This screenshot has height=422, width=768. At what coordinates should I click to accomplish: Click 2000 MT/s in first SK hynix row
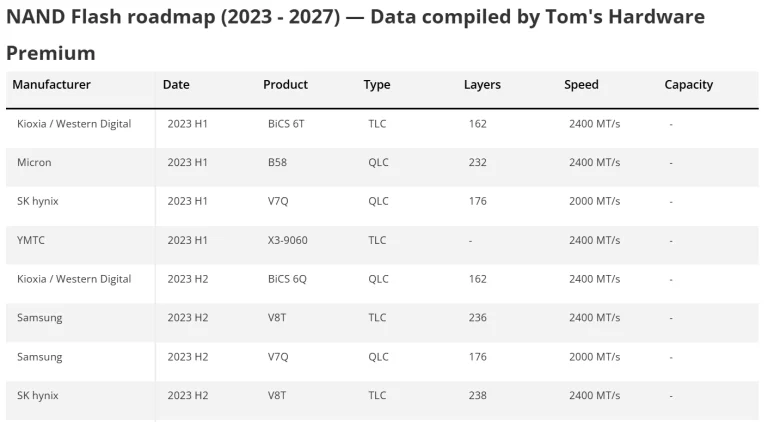pyautogui.click(x=594, y=201)
